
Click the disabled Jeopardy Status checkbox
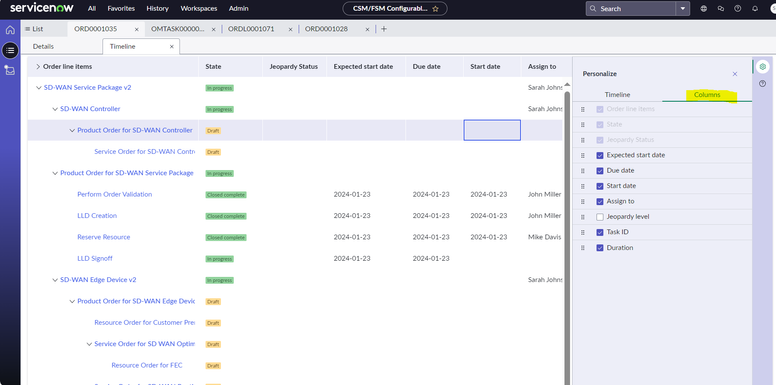600,140
